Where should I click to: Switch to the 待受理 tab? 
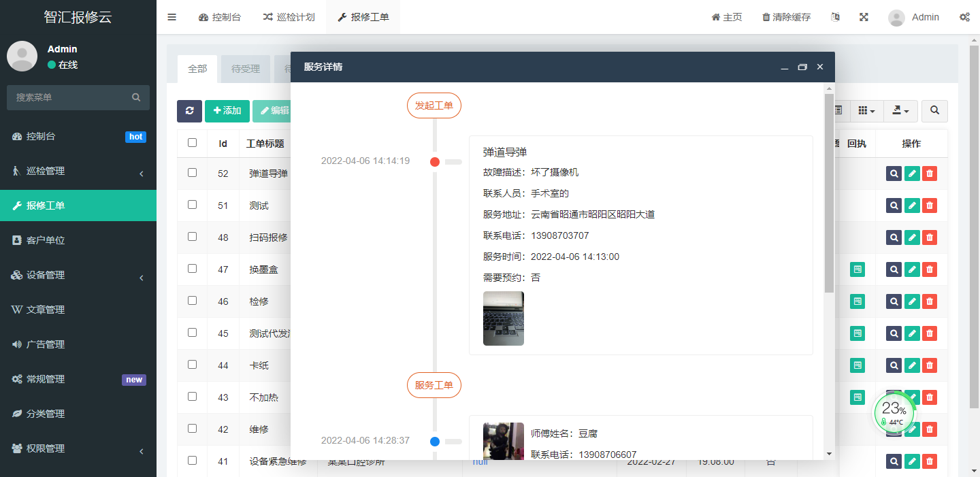245,69
